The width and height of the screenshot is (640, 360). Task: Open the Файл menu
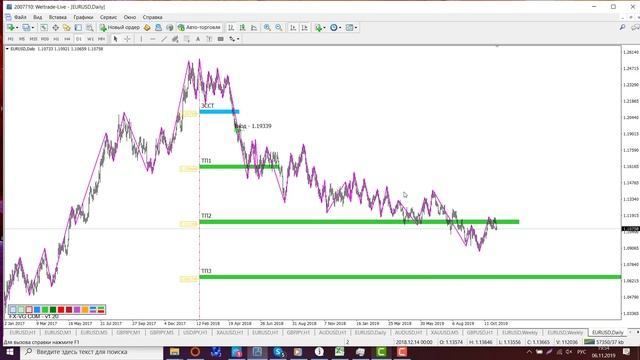pyautogui.click(x=20, y=17)
